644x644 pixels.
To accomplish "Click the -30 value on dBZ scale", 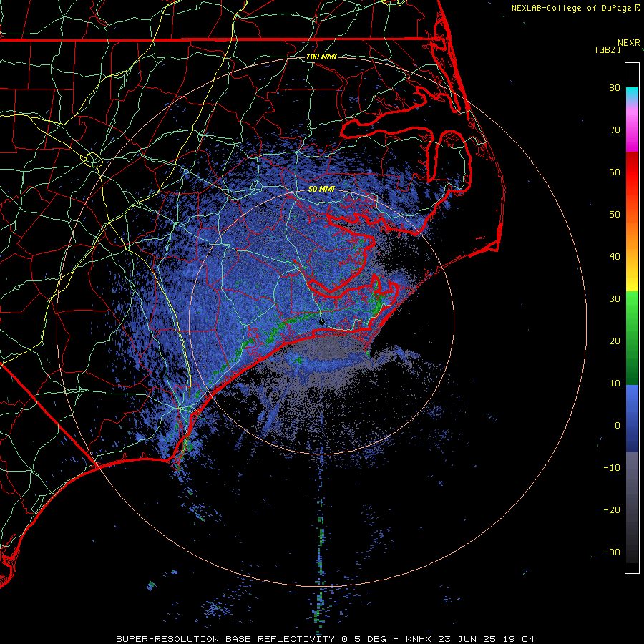I will click(x=612, y=552).
